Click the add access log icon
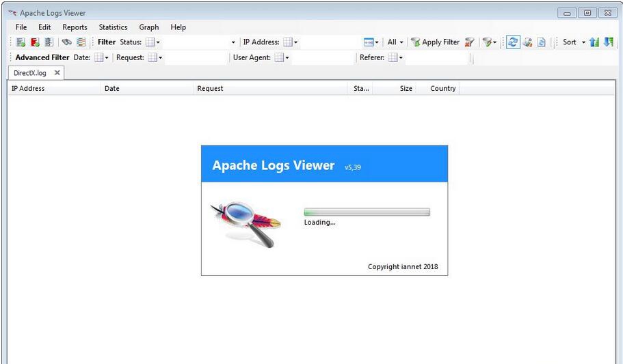Image resolution: width=623 pixels, height=364 pixels. click(x=21, y=42)
